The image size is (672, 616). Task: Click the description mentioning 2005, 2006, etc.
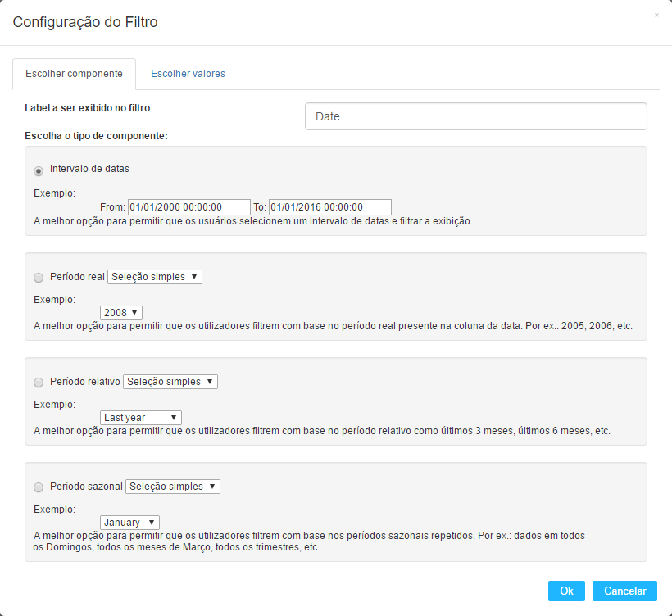pyautogui.click(x=333, y=326)
